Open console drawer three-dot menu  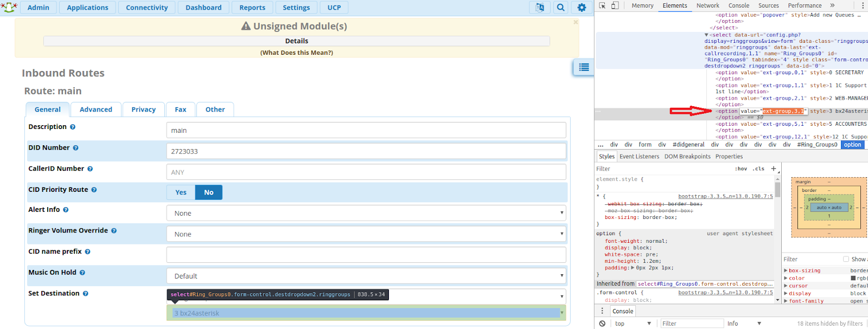(602, 311)
